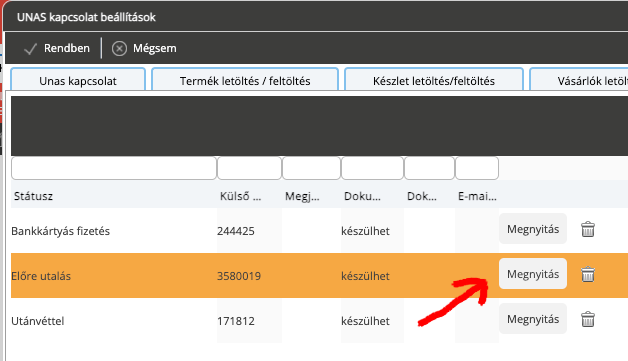
Task: Open Megnyitás for Bankkártyás fizetés
Action: (533, 229)
